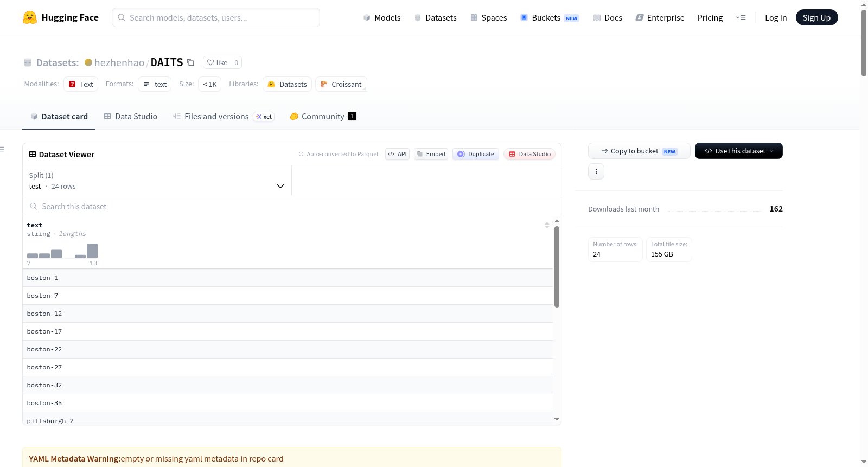Select the boston-22 row
The image size is (868, 467).
pos(288,349)
